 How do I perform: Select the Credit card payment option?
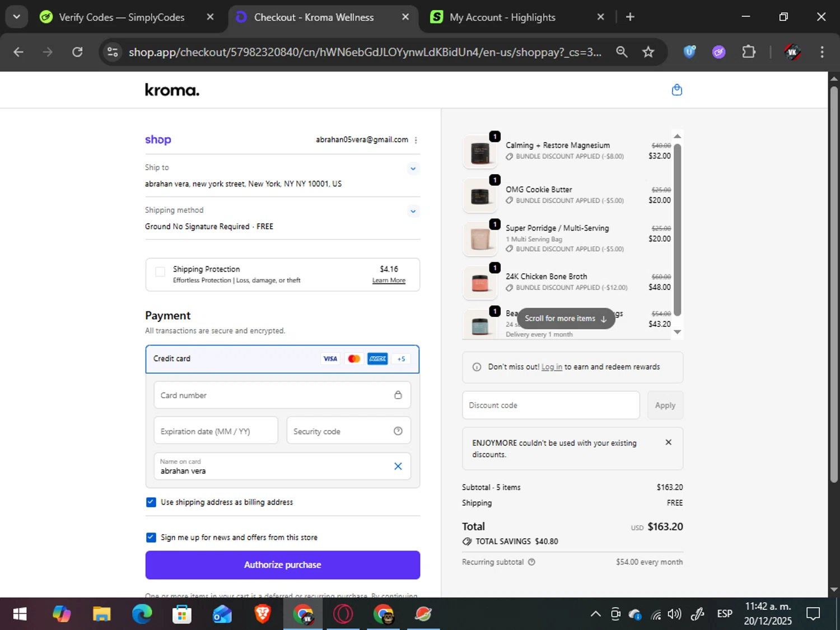click(x=282, y=359)
